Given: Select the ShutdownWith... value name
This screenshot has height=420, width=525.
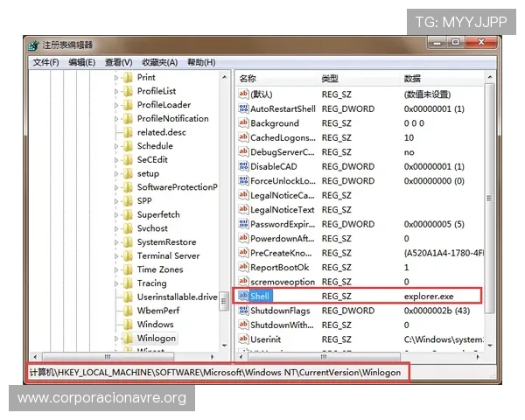Looking at the screenshot, I should click(x=282, y=325).
